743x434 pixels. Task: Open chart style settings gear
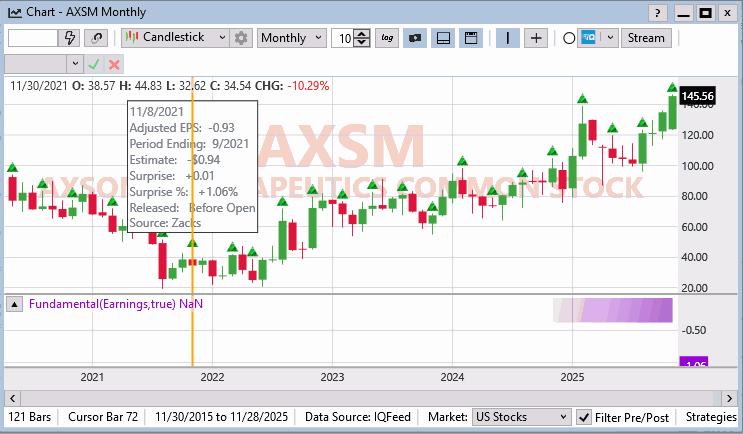click(241, 38)
